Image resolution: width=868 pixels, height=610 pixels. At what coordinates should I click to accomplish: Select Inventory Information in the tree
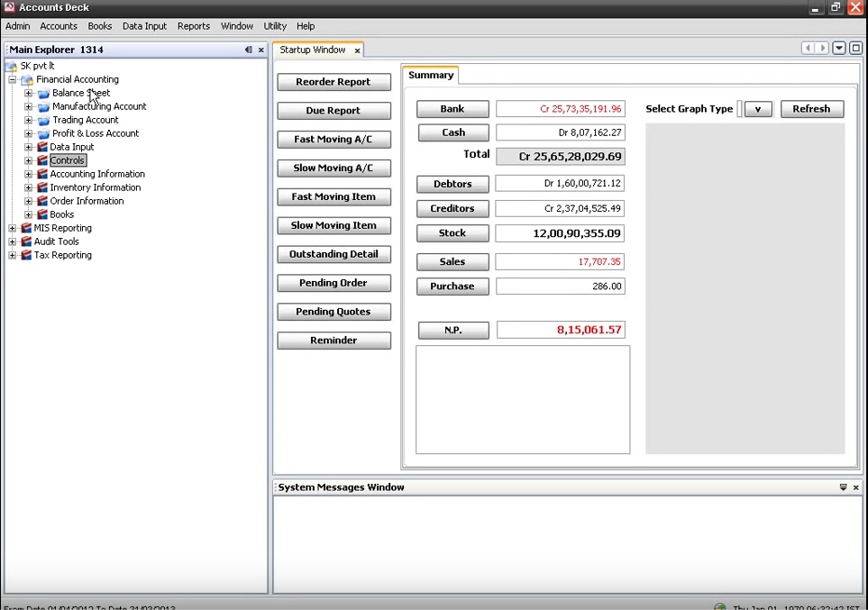pos(95,187)
